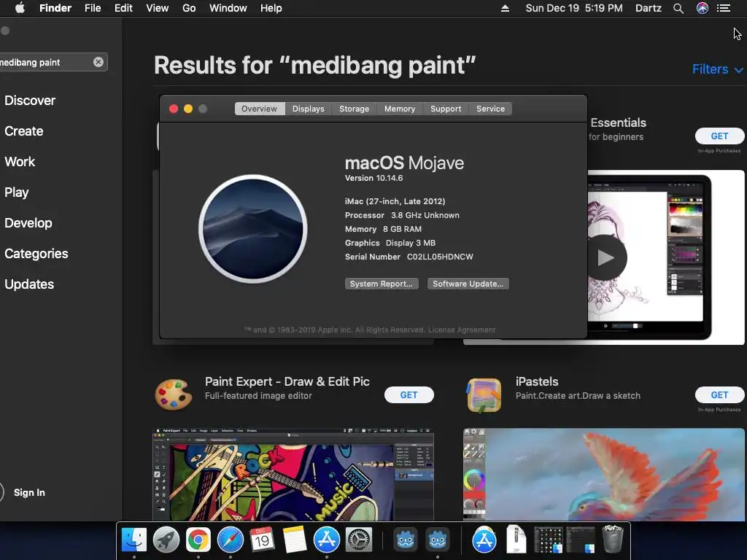The height and width of the screenshot is (560, 747).
Task: Open the Paint Expert screenshot thumbnail
Action: [x=293, y=475]
